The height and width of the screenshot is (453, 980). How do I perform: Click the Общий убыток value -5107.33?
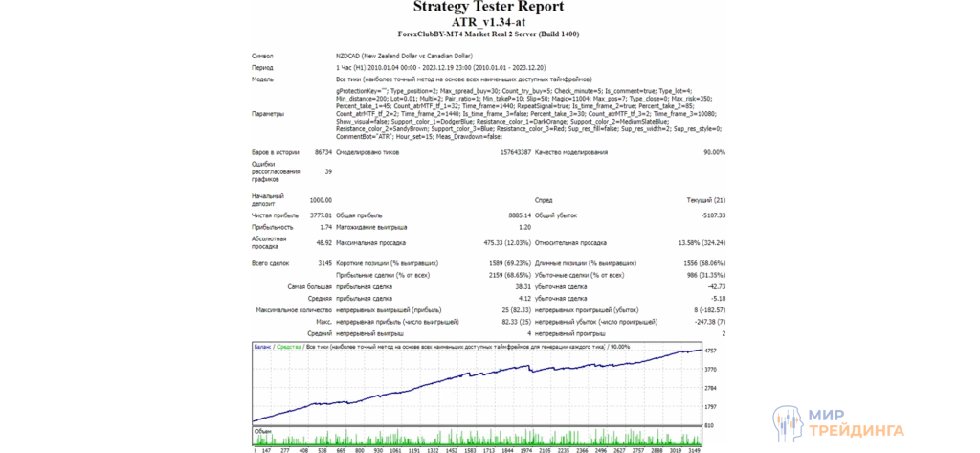click(709, 215)
